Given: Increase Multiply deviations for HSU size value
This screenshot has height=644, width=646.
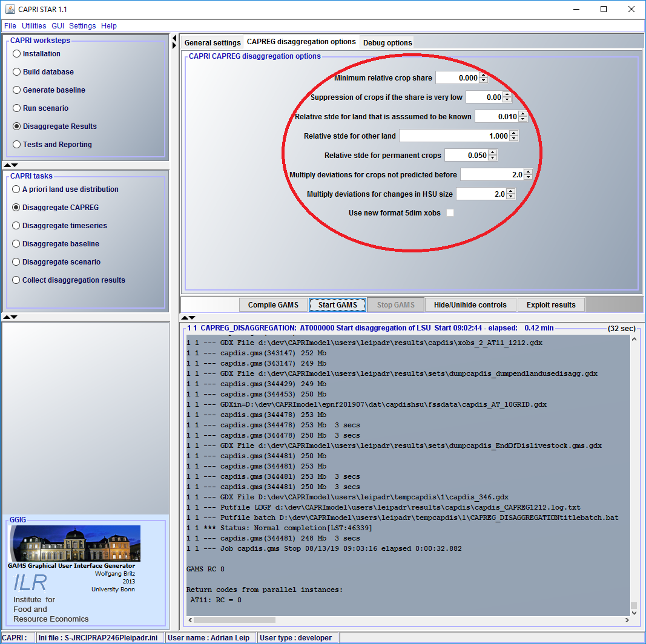Looking at the screenshot, I should click(510, 191).
